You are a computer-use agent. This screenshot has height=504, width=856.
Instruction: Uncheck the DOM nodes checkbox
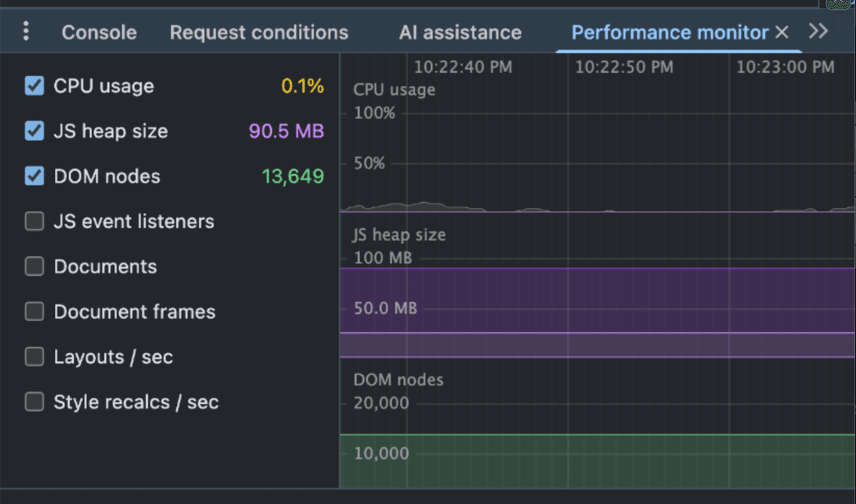point(34,176)
